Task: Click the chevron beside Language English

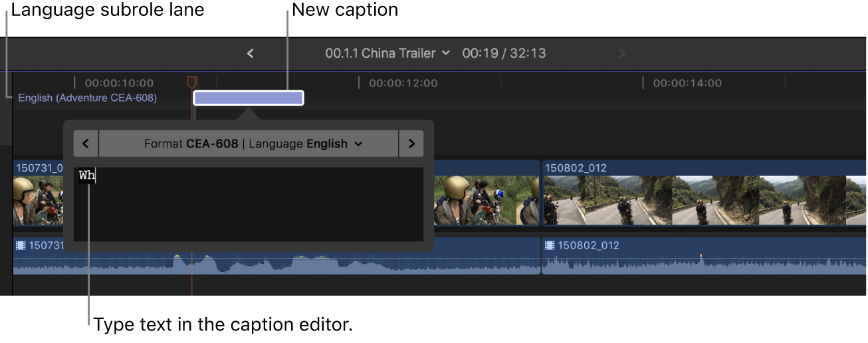Action: coord(359,144)
